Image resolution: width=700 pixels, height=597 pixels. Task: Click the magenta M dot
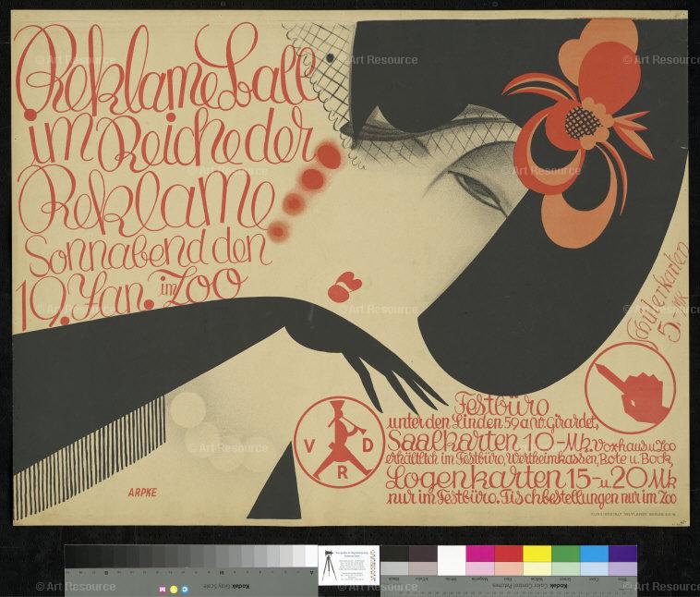162,590
